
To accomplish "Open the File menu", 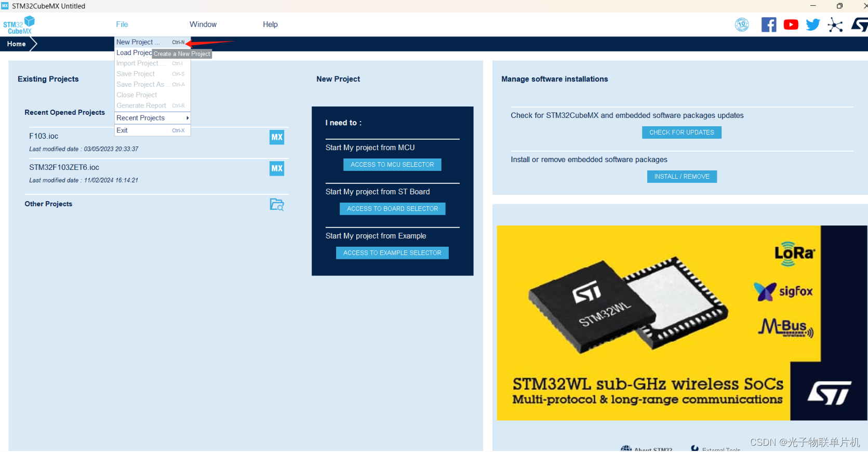I will (122, 24).
